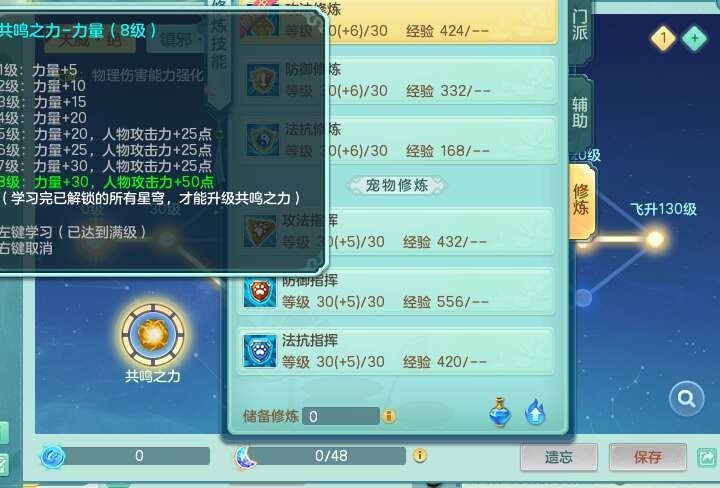The height and width of the screenshot is (488, 720).
Task: Click the 攻法指挥 pet cultivation icon
Action: click(x=260, y=231)
